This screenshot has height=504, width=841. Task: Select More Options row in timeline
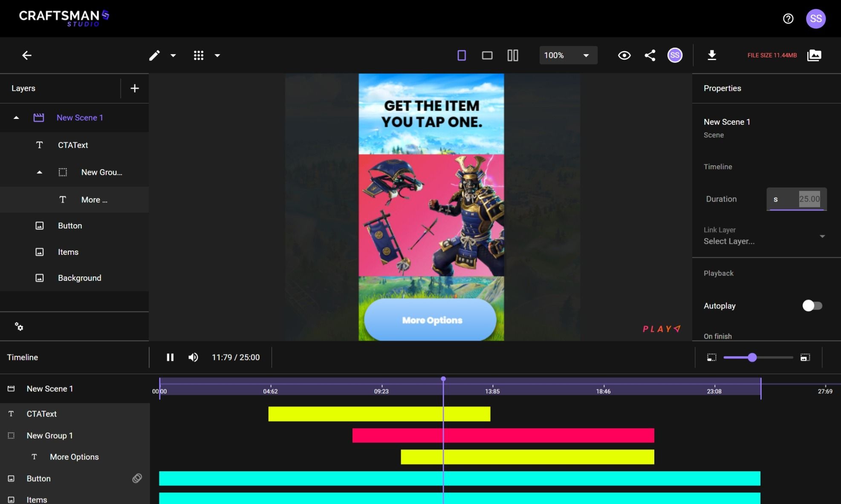(75, 457)
